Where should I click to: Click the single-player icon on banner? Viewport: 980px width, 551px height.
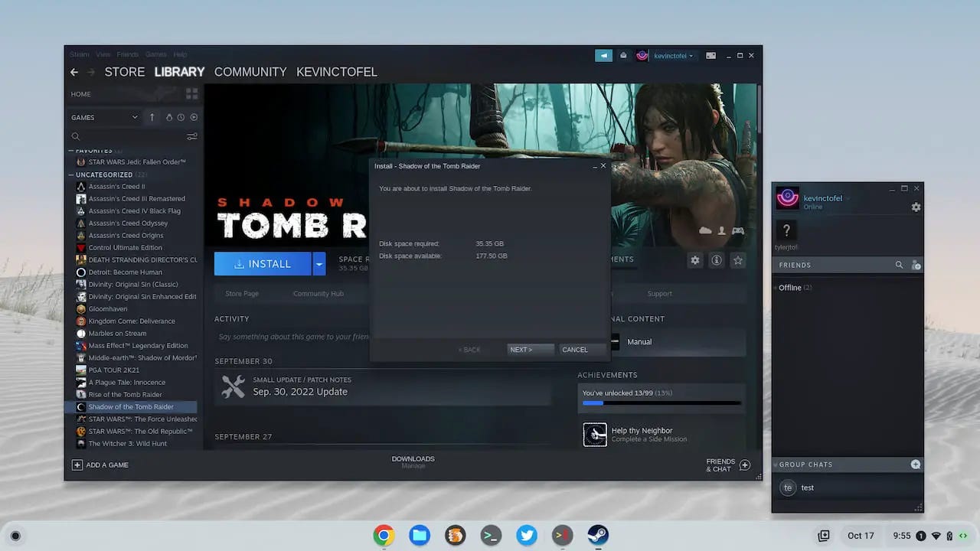721,231
